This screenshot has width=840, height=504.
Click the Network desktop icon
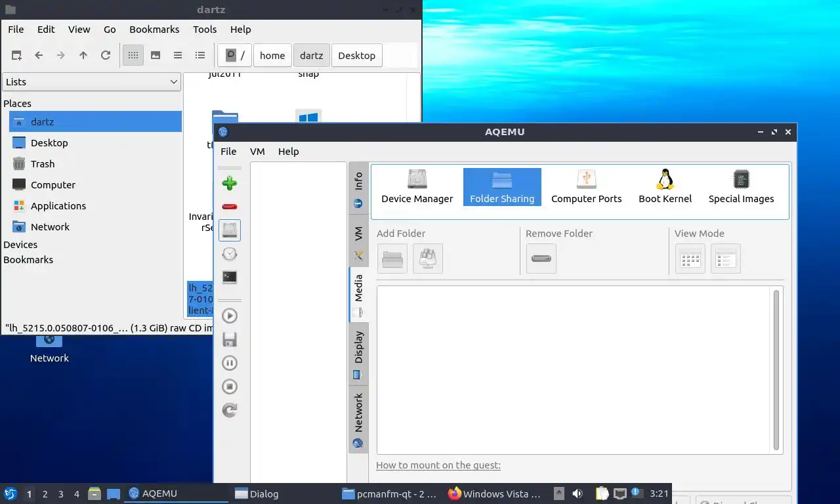point(49,348)
